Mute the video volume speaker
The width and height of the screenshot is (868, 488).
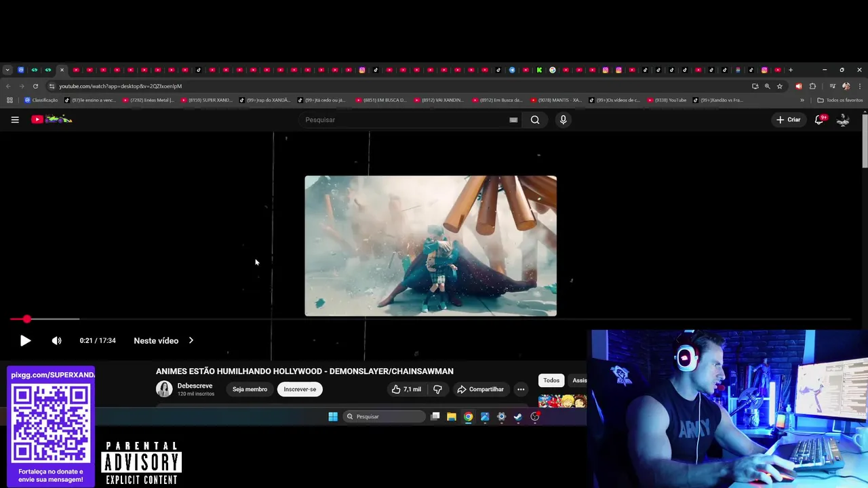pyautogui.click(x=56, y=341)
